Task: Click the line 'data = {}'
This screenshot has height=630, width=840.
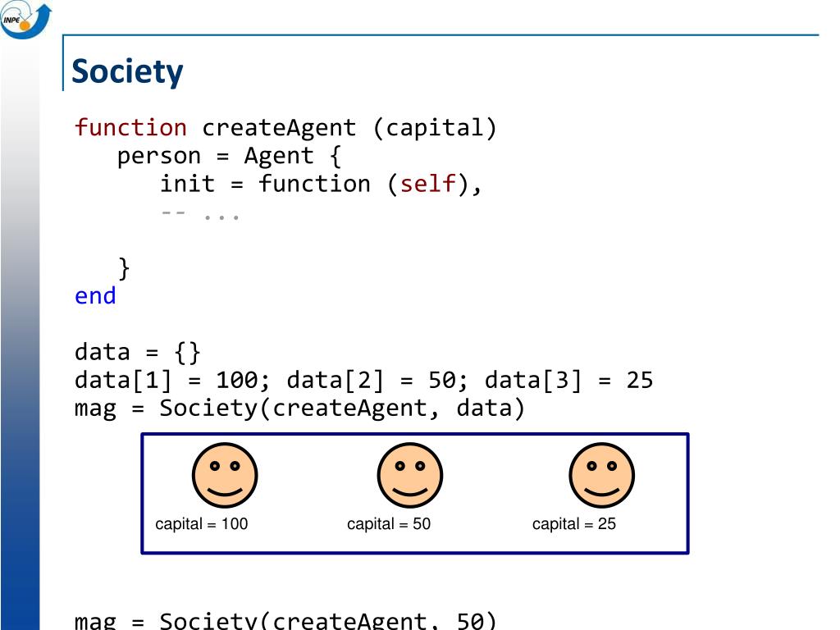Action: click(x=138, y=353)
